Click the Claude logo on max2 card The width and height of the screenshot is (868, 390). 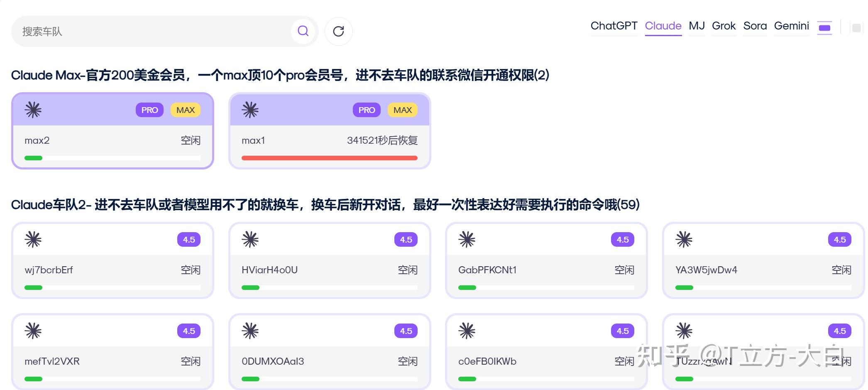(x=33, y=110)
